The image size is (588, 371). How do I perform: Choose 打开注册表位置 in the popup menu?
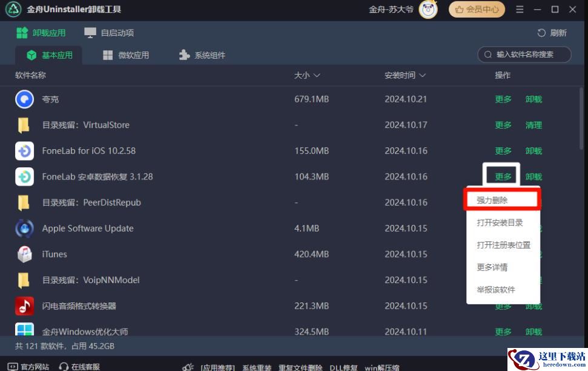click(x=503, y=245)
